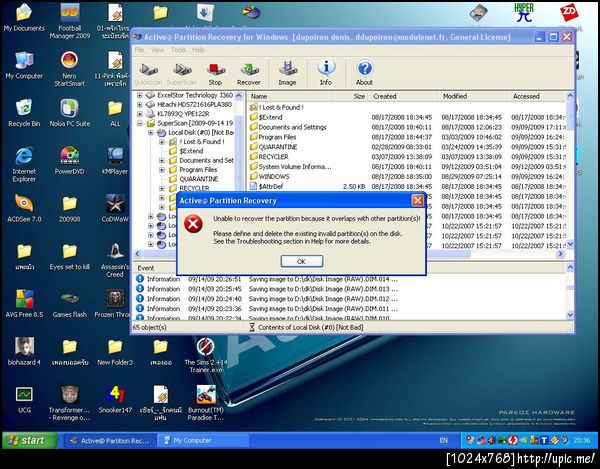Open My Documents desktop icon
The image size is (600, 469).
pyautogui.click(x=24, y=17)
